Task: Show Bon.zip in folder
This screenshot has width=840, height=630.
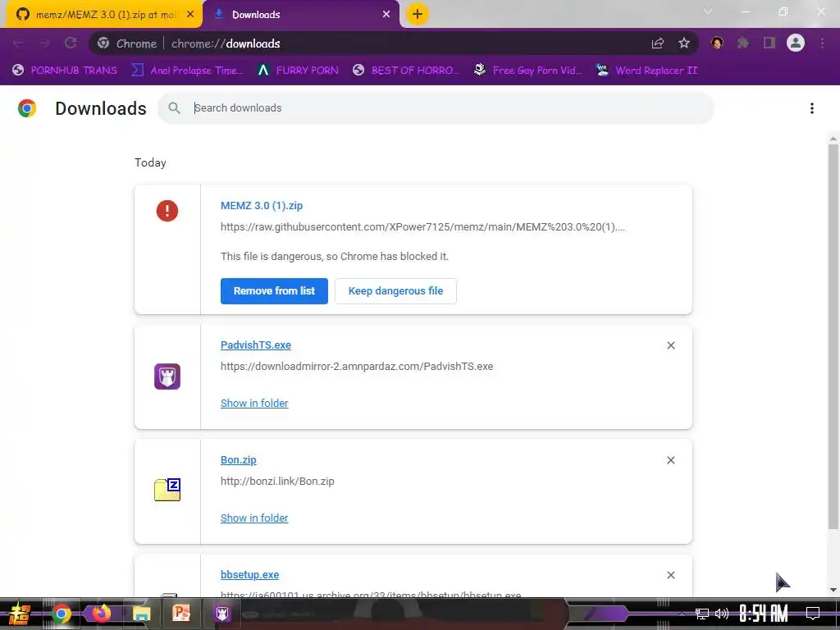Action: pos(254,518)
